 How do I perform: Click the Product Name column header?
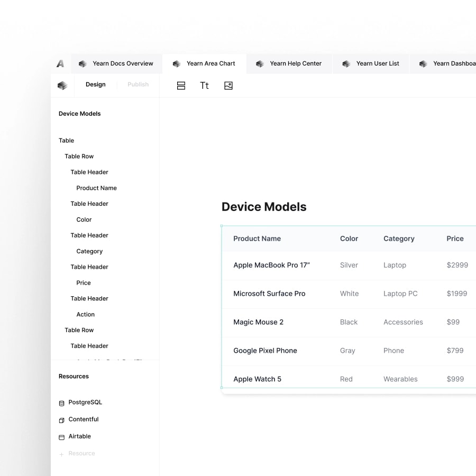(257, 239)
